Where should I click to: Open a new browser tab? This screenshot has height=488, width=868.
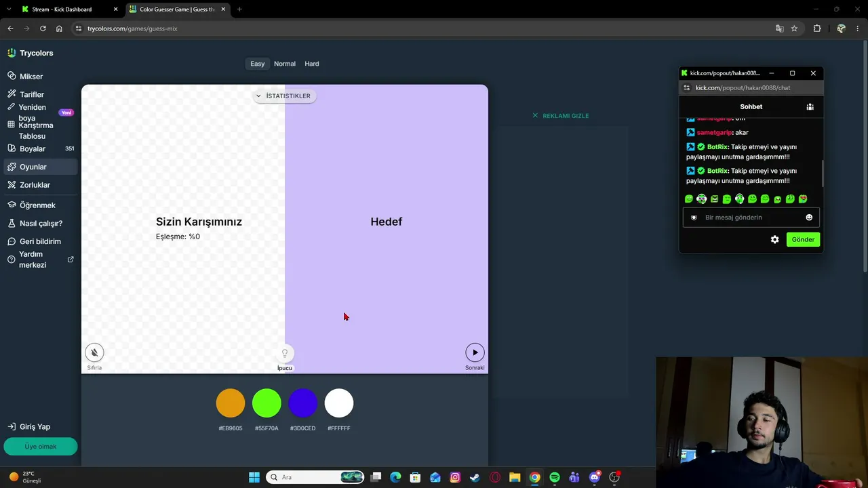(x=239, y=9)
